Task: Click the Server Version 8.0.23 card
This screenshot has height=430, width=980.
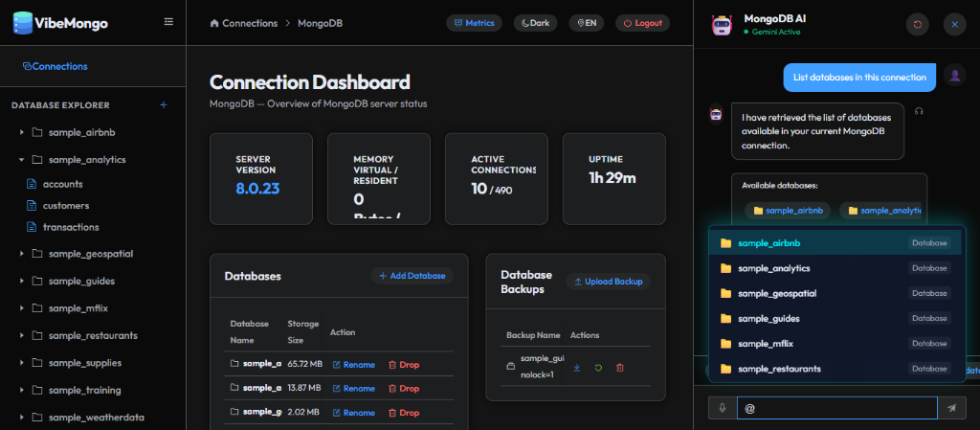Action: tap(261, 179)
